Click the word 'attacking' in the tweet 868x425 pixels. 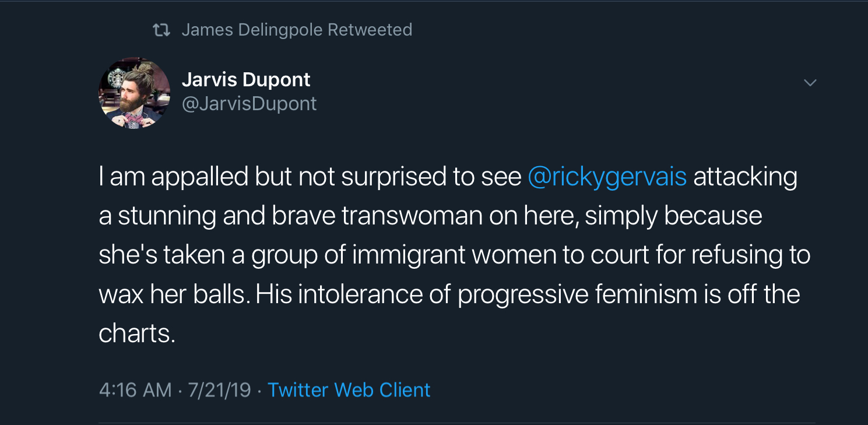[x=745, y=177]
